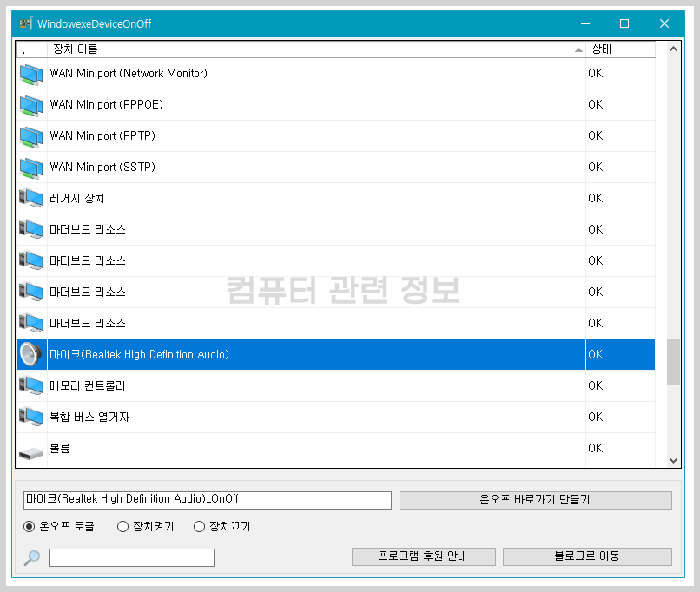Click the scrollbar down arrow
Image resolution: width=700 pixels, height=592 pixels.
(673, 460)
